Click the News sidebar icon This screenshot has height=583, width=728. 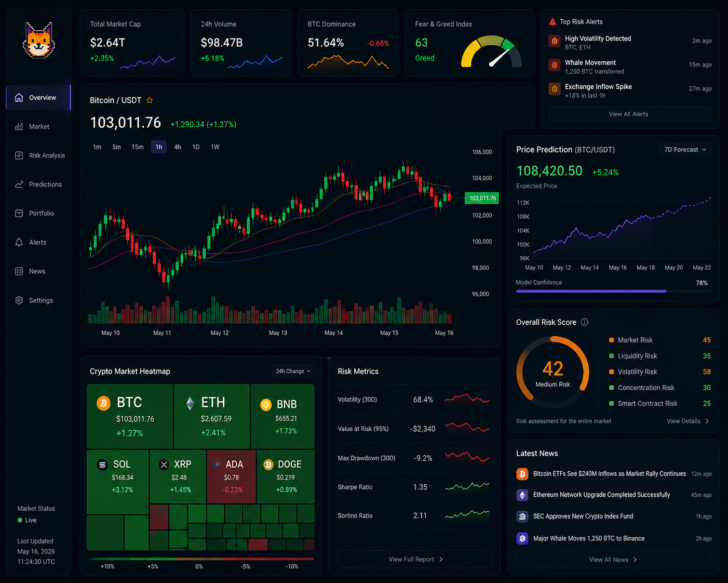(19, 271)
